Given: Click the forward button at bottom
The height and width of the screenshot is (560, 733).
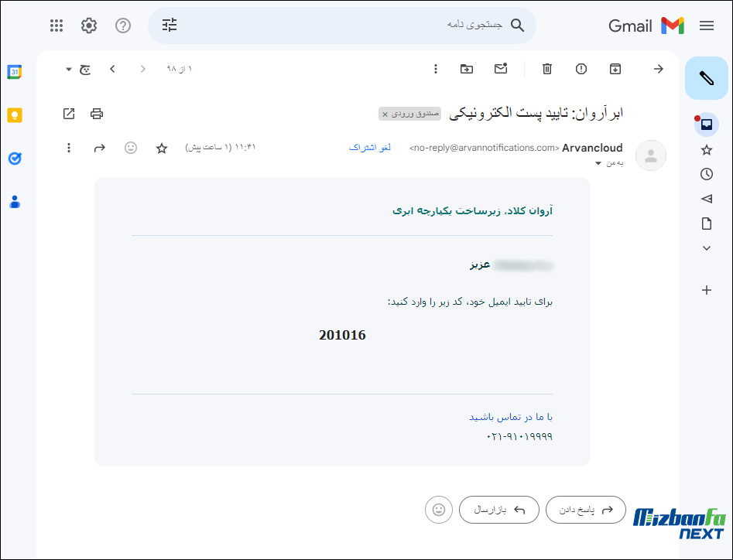Looking at the screenshot, I should point(499,510).
